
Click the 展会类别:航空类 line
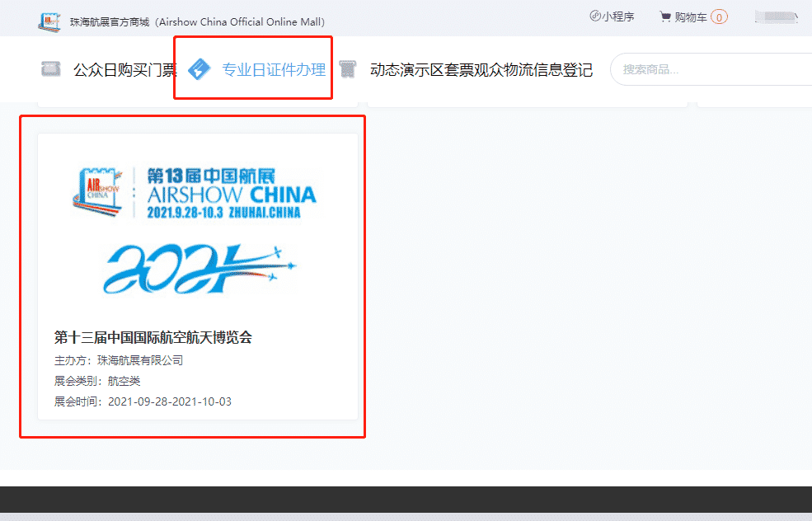click(x=97, y=381)
